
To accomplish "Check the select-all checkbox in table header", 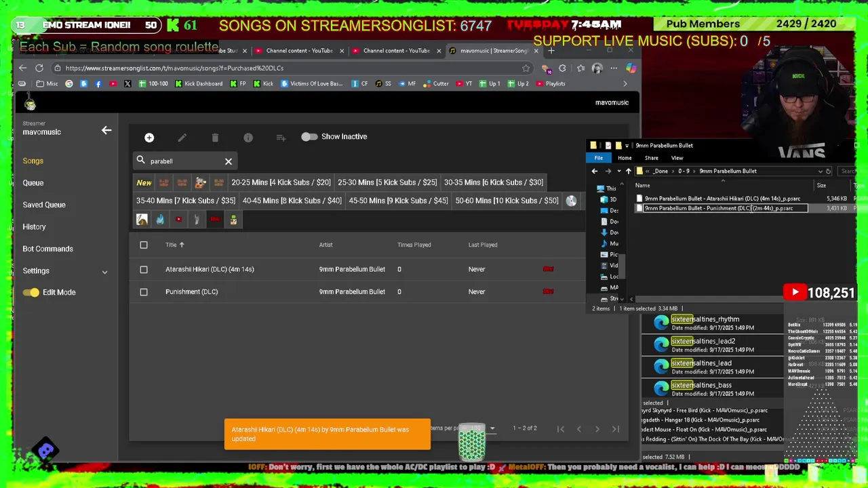I will point(144,245).
